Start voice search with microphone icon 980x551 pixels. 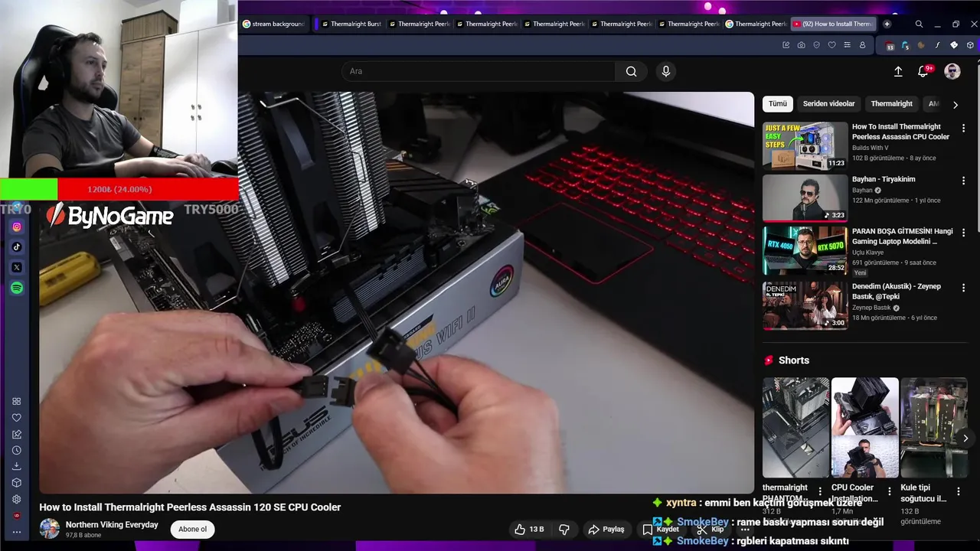click(666, 71)
